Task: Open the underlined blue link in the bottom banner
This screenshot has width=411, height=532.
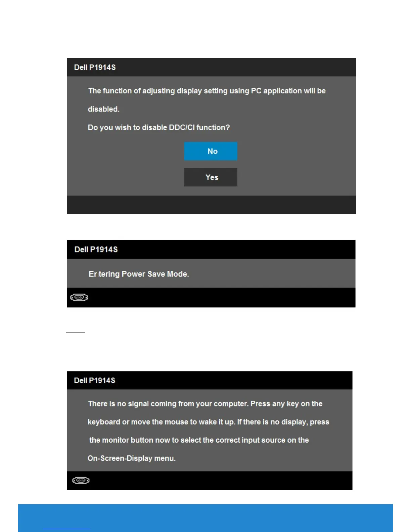Action: [66, 529]
